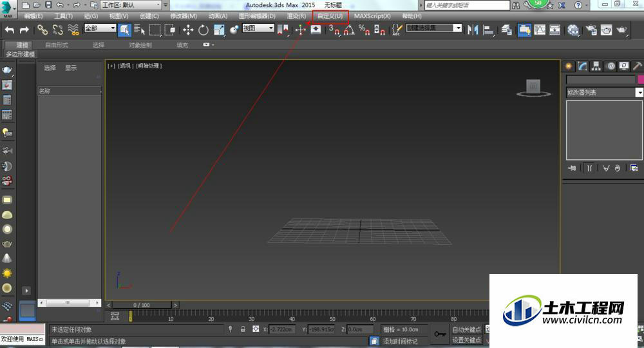Image resolution: width=644 pixels, height=348 pixels.
Task: Click the Mirror tool icon
Action: click(473, 30)
